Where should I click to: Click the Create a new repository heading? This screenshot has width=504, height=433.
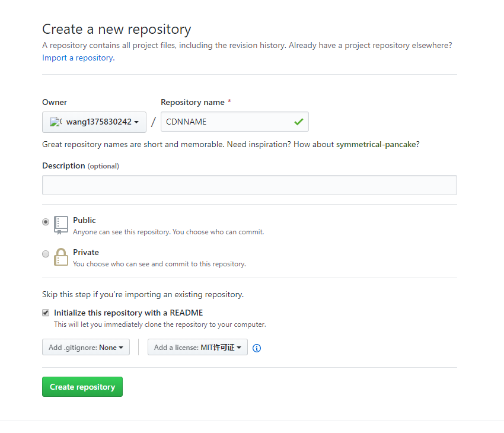117,29
